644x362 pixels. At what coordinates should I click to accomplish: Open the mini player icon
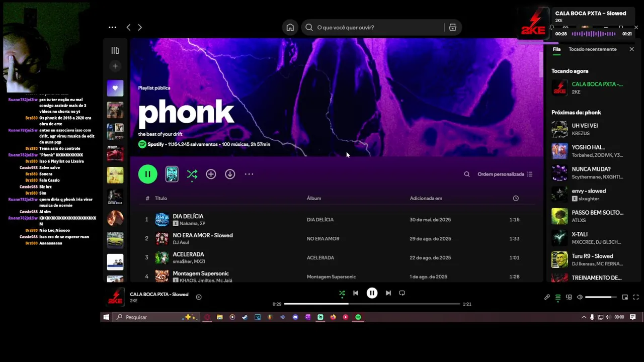tap(625, 297)
